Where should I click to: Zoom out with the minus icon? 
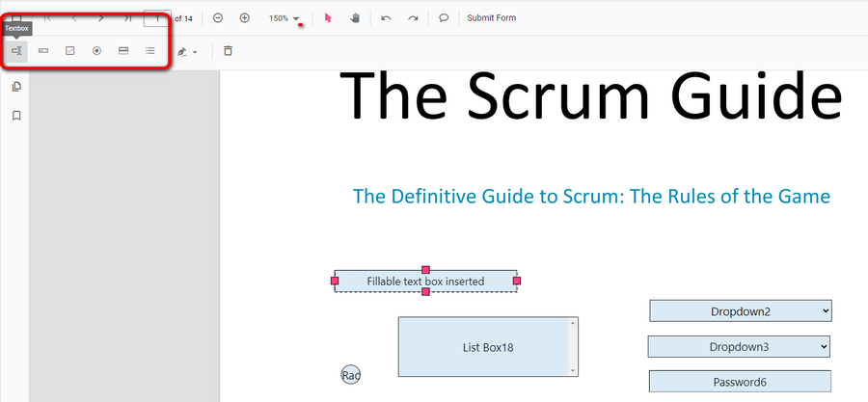(x=218, y=17)
